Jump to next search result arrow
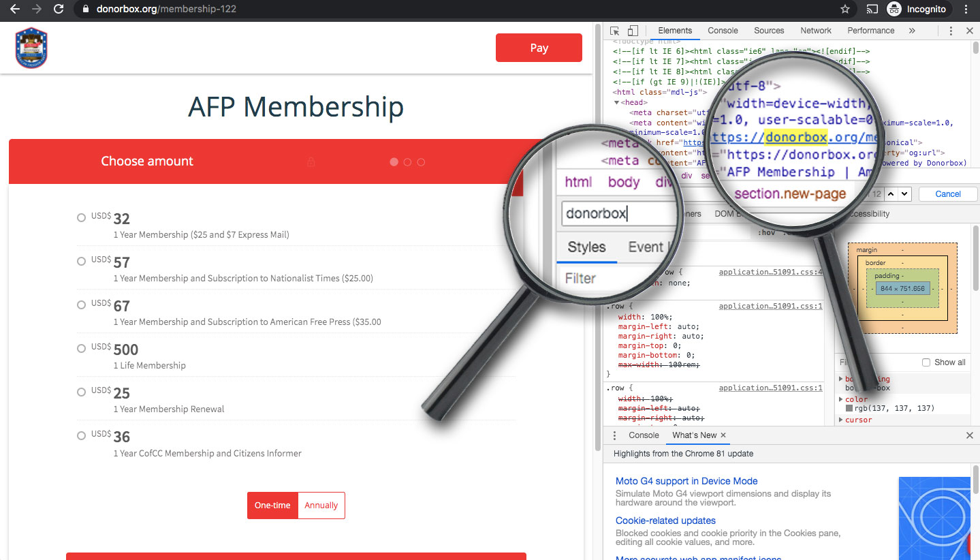Screen dimensions: 980x560 [x=904, y=193]
